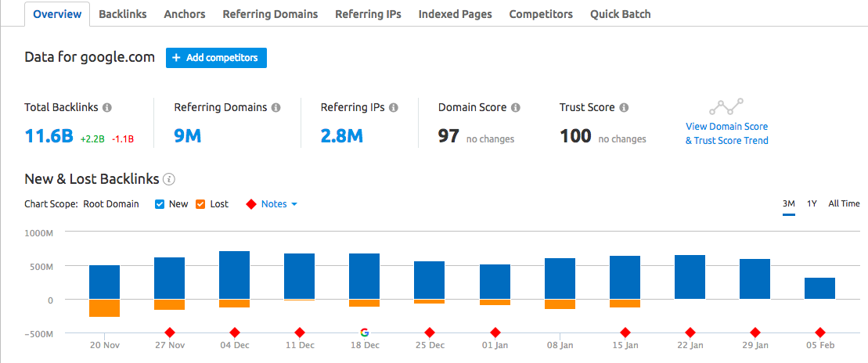Click the Domain Score value 97
868x363 pixels.
[x=448, y=135]
